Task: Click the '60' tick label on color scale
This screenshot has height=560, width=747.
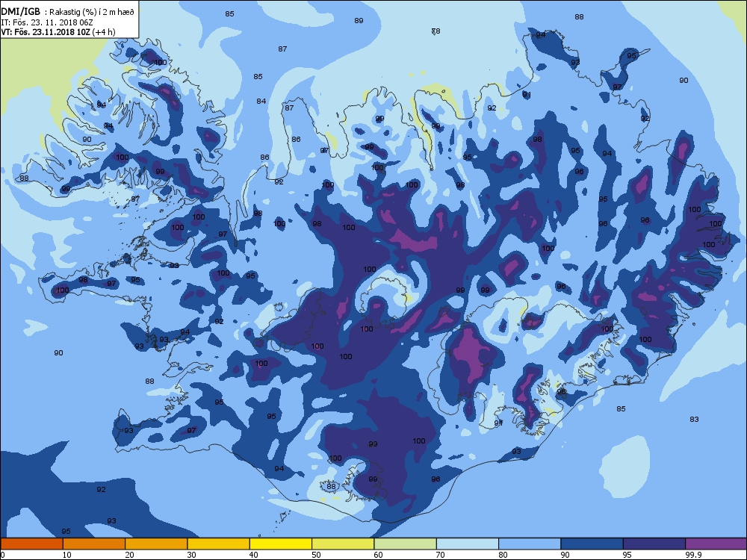Action: (378, 554)
